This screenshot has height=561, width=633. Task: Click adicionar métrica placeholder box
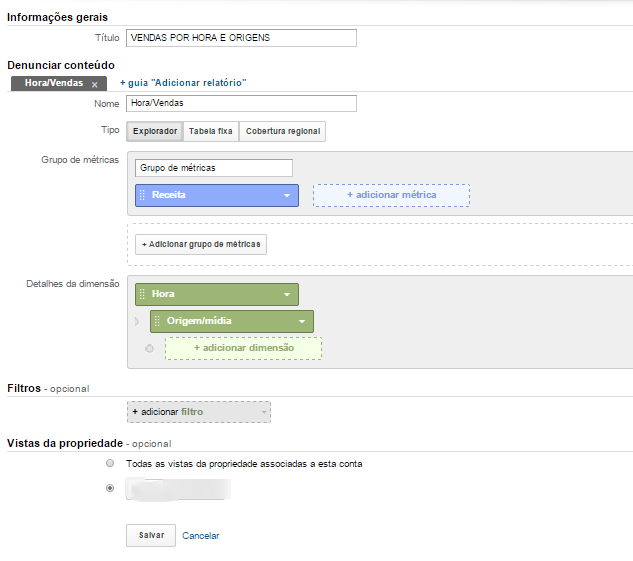391,195
